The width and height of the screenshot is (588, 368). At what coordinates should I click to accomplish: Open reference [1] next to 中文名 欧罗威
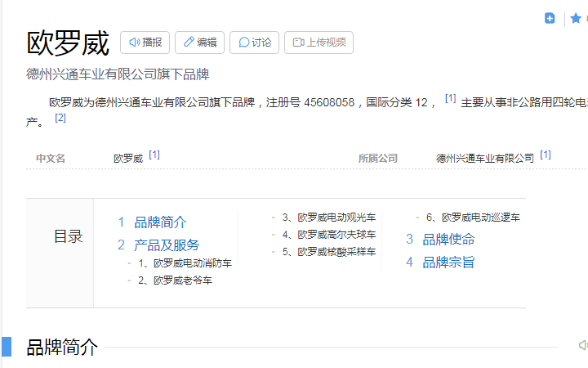[154, 155]
